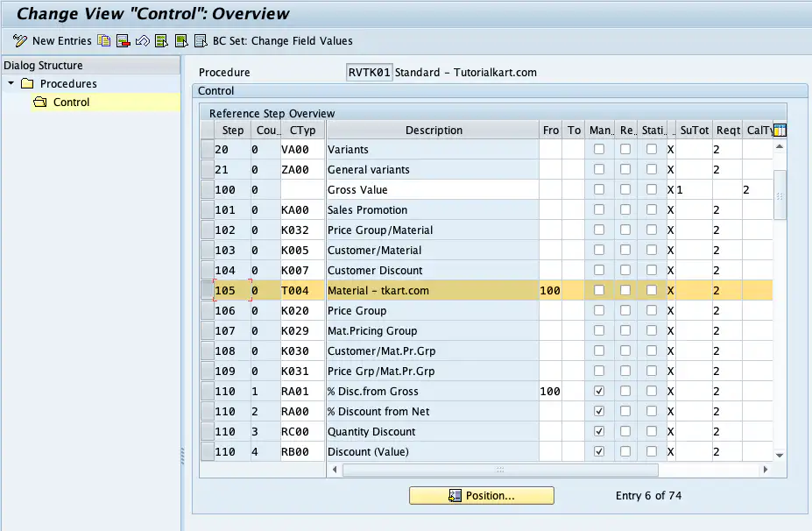Click the CTyp column header
This screenshot has height=531, width=812.
[302, 130]
